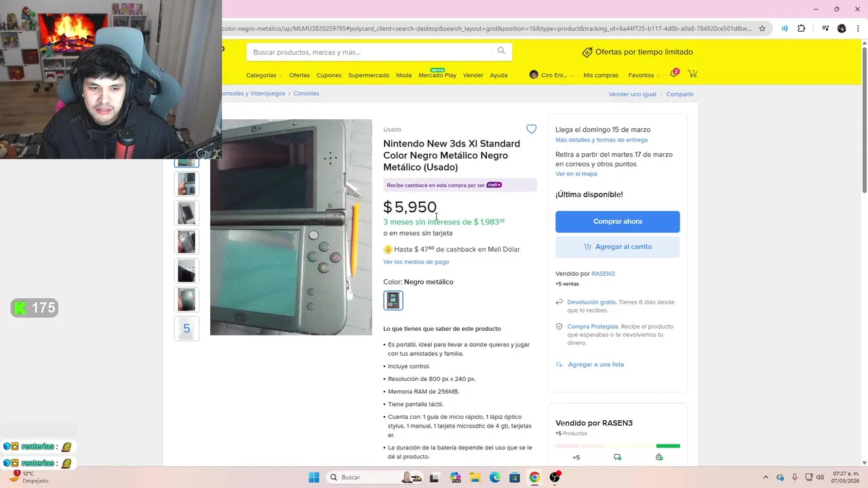Click the microphone tray icon

tap(795, 477)
